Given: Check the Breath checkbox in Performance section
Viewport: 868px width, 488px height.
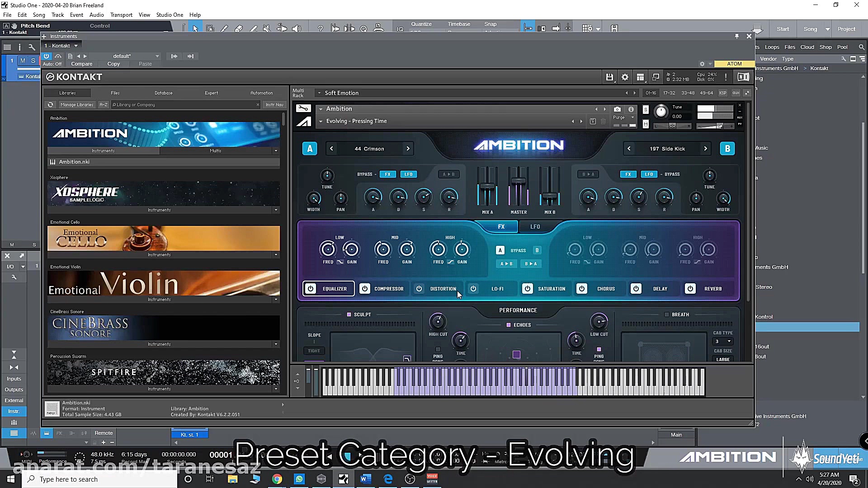Looking at the screenshot, I should point(667,314).
